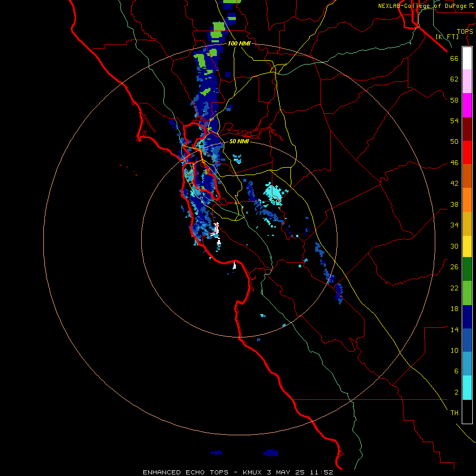The width and height of the screenshot is (476, 476).
Task: Click the orange 38-42 kft legend swatch
Action: pyautogui.click(x=467, y=200)
